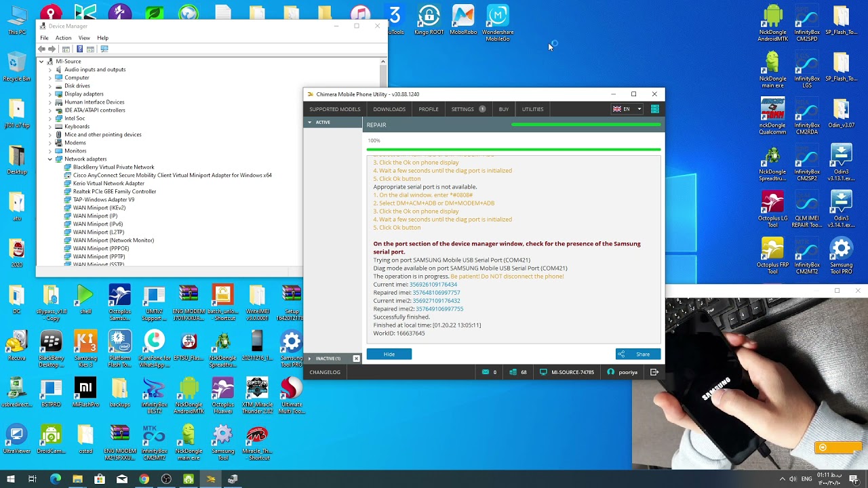Click the messages envelope icon in Chimera status bar
Viewport: 868px width, 488px height.
coord(486,372)
